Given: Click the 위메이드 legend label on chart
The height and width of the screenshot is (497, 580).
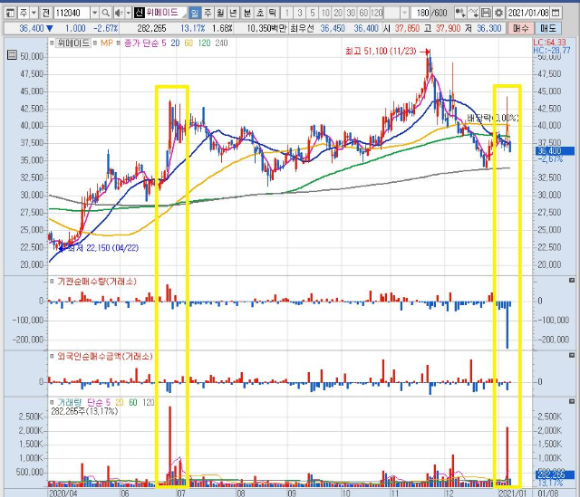Looking at the screenshot, I should [74, 43].
